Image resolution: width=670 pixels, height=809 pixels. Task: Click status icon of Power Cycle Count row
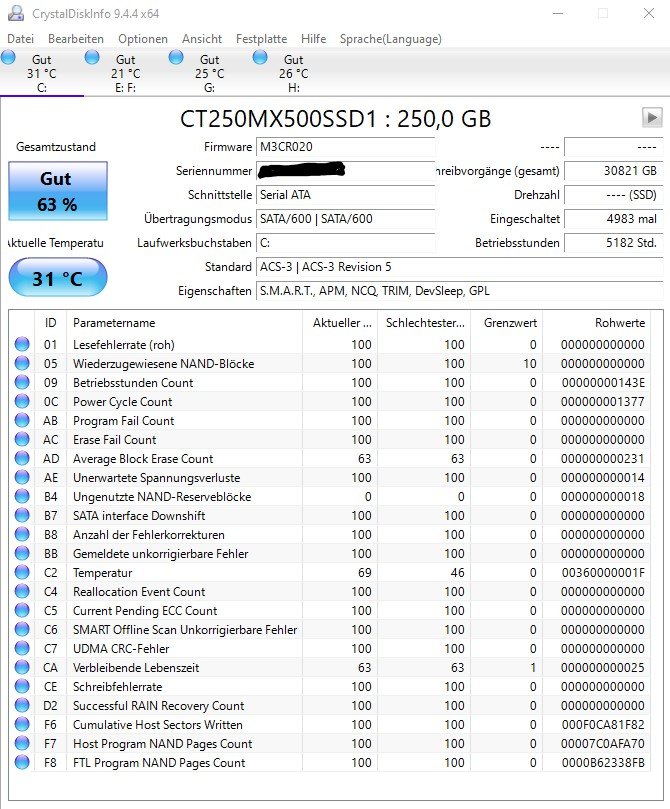pos(22,401)
